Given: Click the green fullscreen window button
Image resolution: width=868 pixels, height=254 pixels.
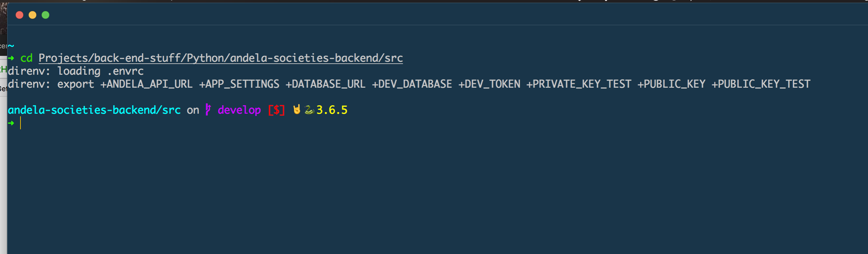Looking at the screenshot, I should click(45, 15).
